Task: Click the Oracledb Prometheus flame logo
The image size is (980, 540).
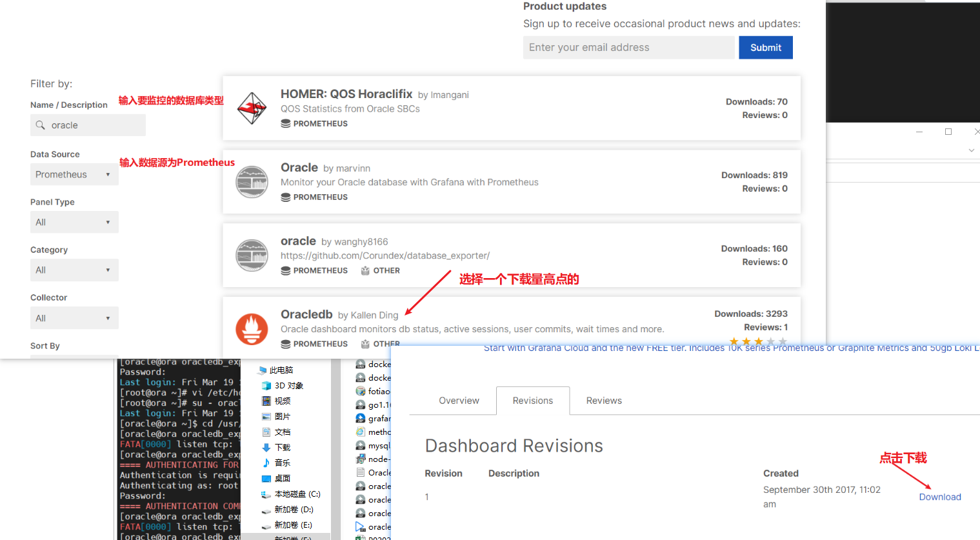Action: 252,329
